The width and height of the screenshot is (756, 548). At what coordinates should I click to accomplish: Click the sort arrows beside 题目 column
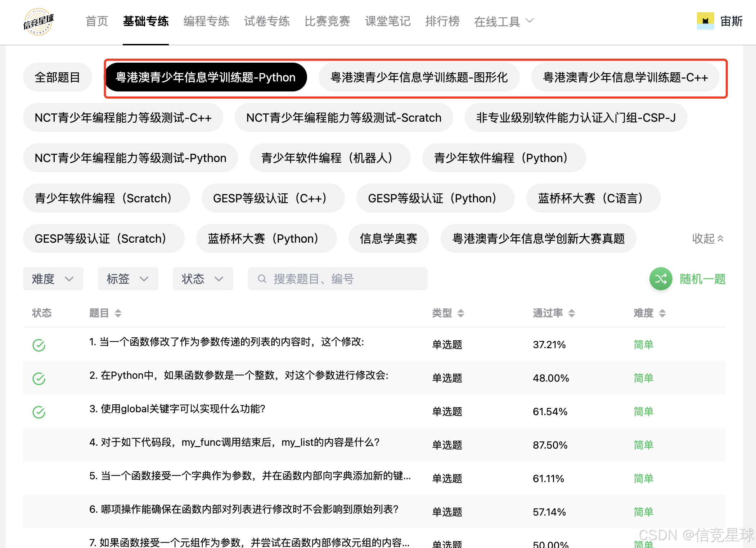tap(118, 313)
